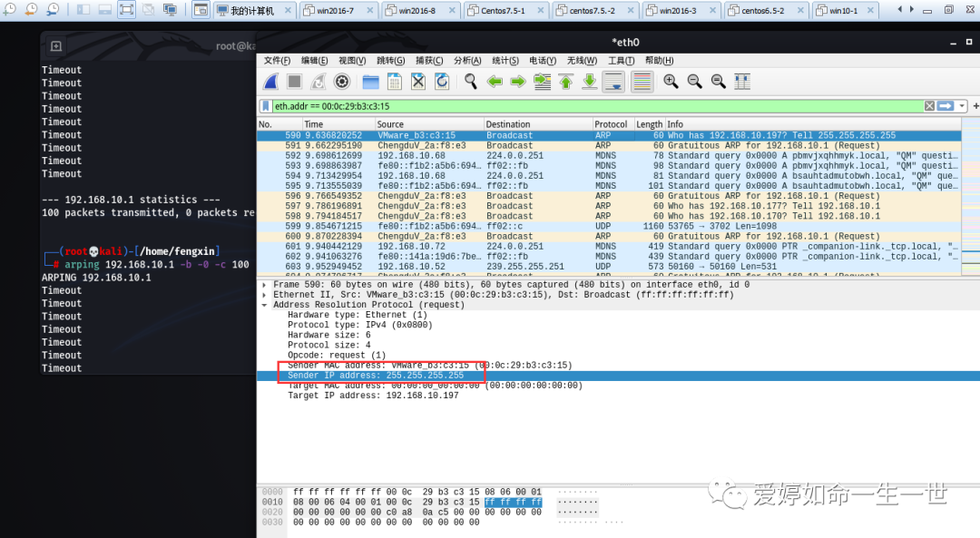Viewport: 980px width, 538px height.
Task: Select packet 603 UDP 50160 row
Action: [609, 267]
